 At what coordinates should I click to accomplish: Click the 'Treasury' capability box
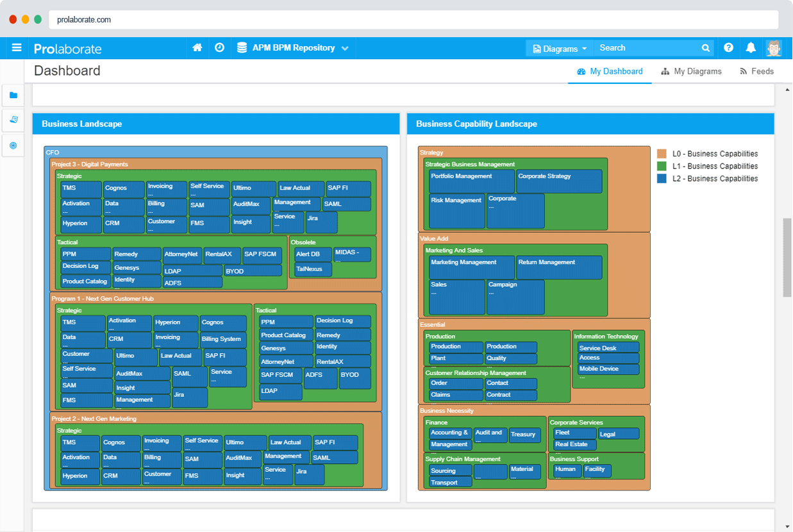(x=525, y=435)
